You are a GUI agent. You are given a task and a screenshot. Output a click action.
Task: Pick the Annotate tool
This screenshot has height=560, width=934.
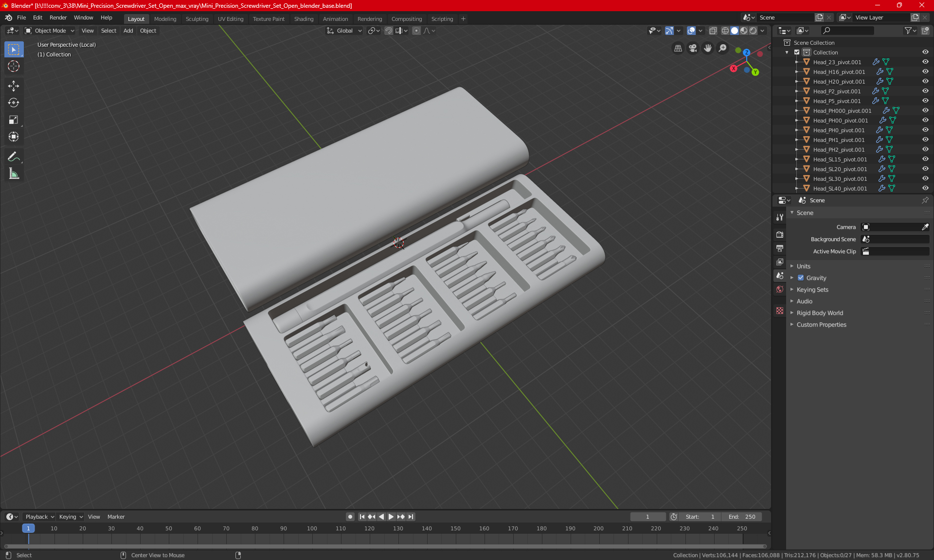[14, 157]
